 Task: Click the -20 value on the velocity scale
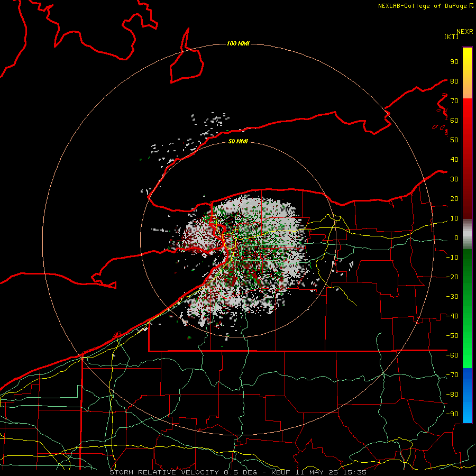(x=452, y=277)
